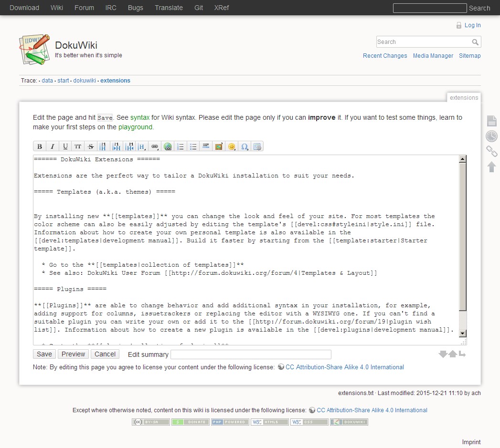Click editor scrollbar up arrow
This screenshot has width=500, height=448.
click(x=462, y=159)
